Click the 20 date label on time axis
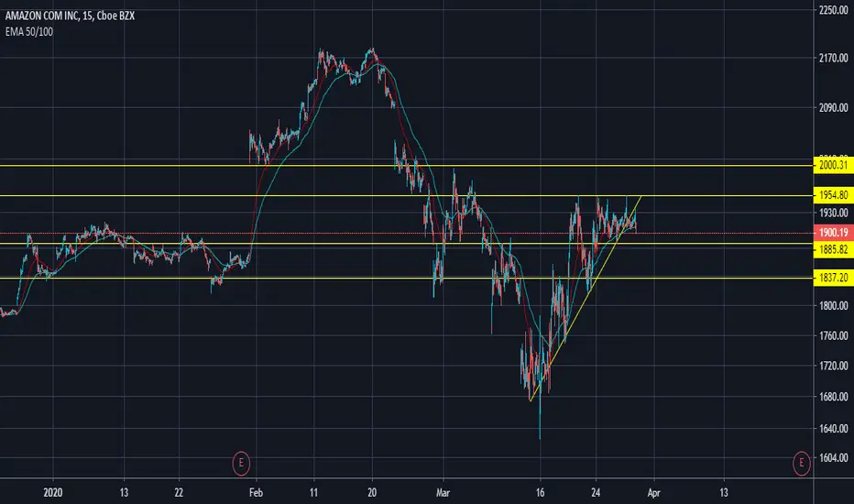 coord(372,493)
